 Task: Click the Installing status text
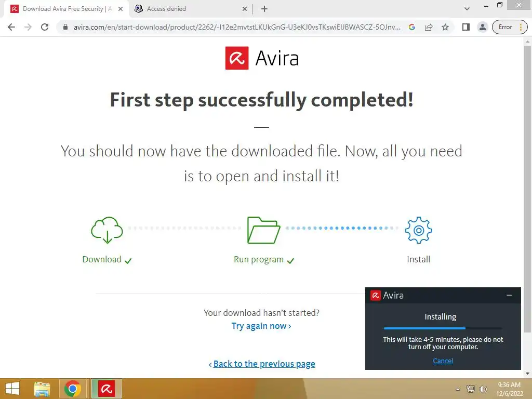[x=440, y=317]
